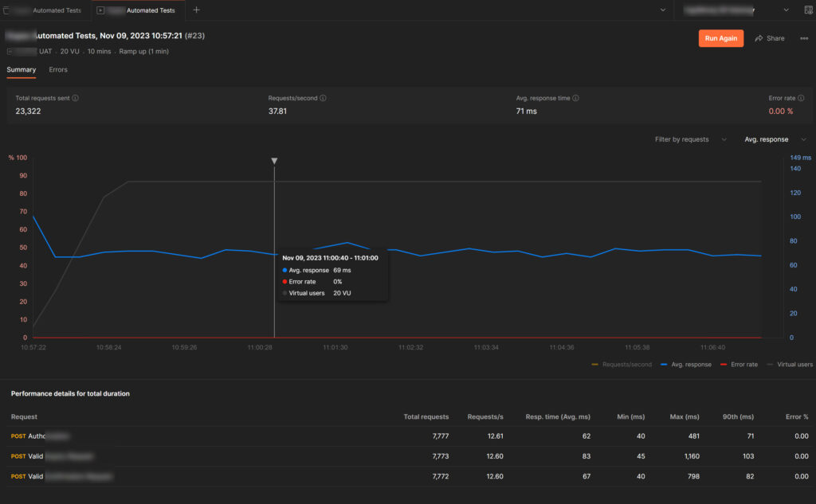Expand the Filter by requests dropdown
This screenshot has width=816, height=504.
[x=690, y=139]
